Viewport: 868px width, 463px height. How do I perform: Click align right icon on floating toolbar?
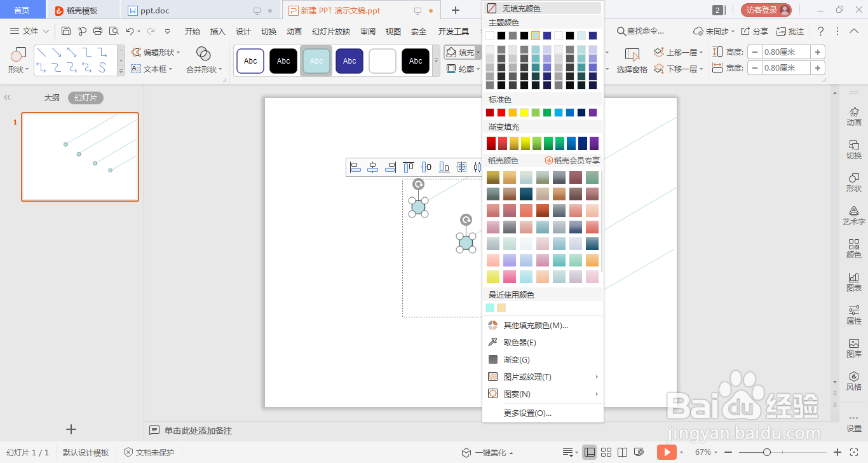(391, 167)
